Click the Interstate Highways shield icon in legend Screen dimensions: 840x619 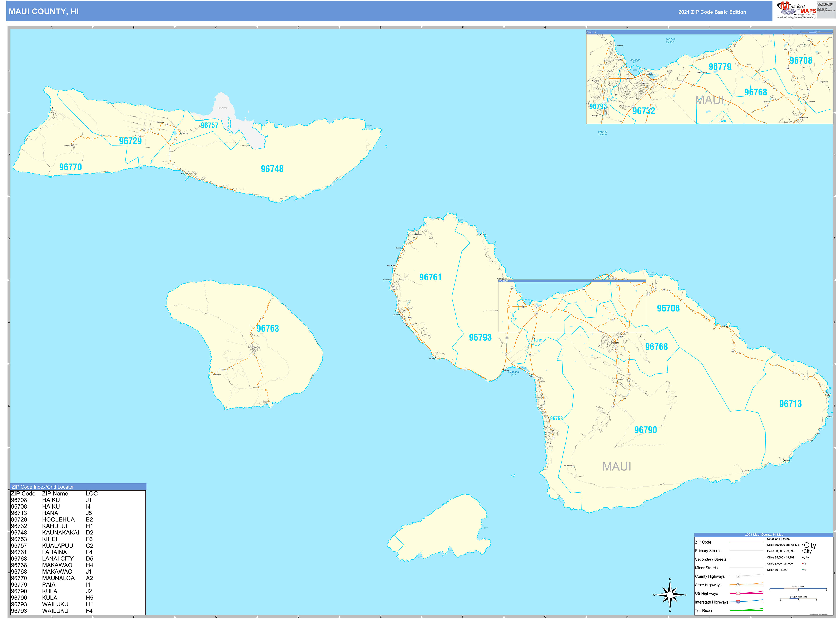click(x=738, y=602)
